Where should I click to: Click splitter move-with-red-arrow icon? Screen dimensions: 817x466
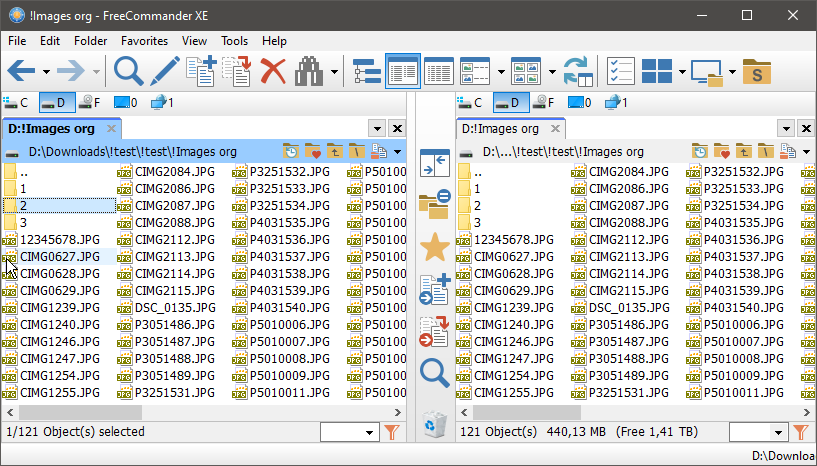(x=435, y=331)
